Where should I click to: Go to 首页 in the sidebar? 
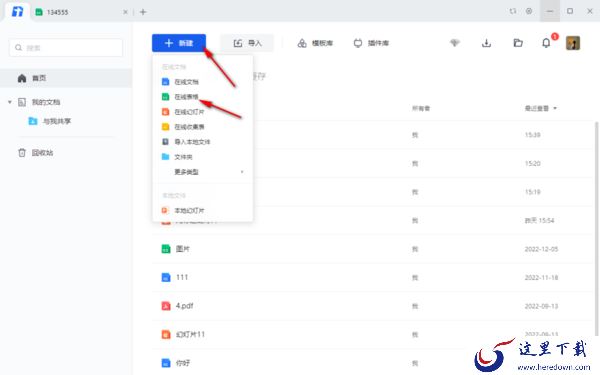pyautogui.click(x=66, y=78)
